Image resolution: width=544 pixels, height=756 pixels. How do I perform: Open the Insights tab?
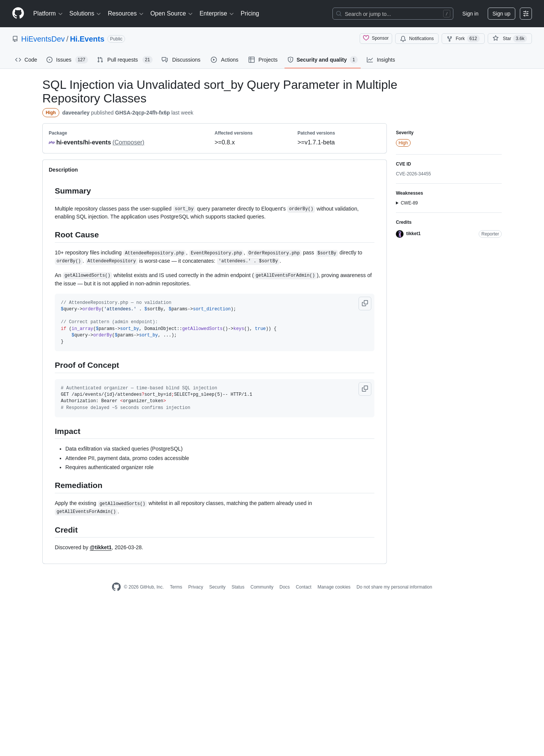[381, 60]
